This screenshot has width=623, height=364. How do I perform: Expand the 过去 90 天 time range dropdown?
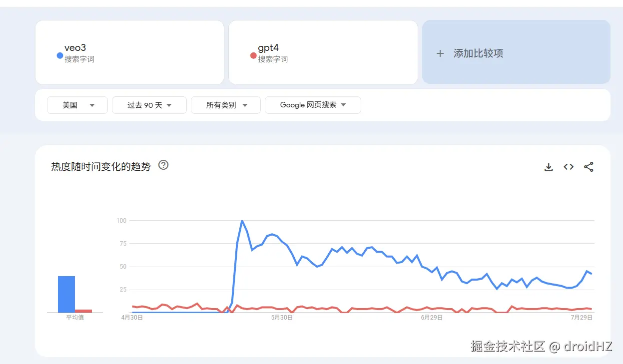(x=149, y=105)
